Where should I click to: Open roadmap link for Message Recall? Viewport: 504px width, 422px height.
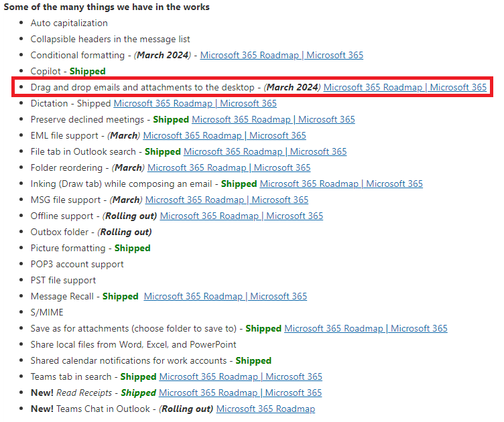[225, 296]
